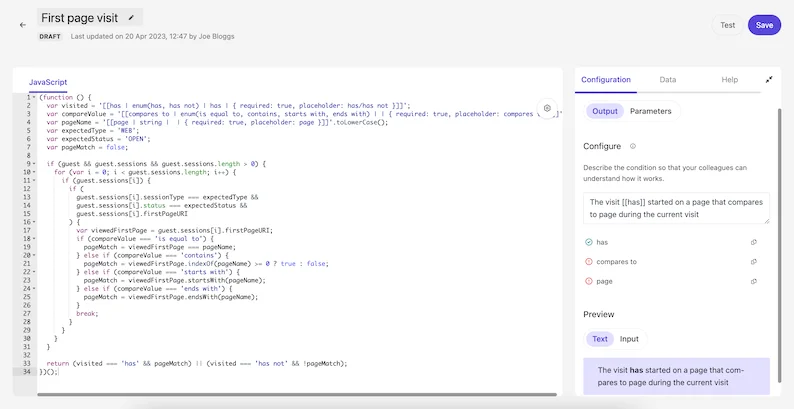Click the return statement on line 33
The width and height of the screenshot is (794, 409).
pos(197,363)
